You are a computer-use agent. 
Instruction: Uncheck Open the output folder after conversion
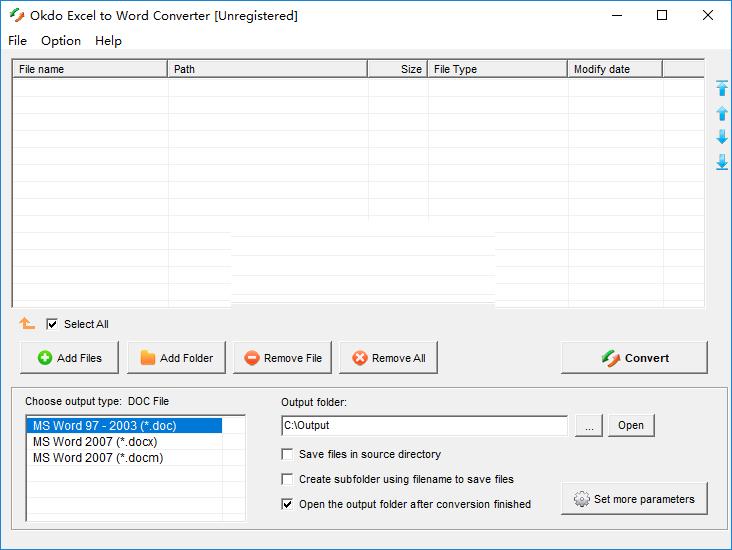coord(287,504)
